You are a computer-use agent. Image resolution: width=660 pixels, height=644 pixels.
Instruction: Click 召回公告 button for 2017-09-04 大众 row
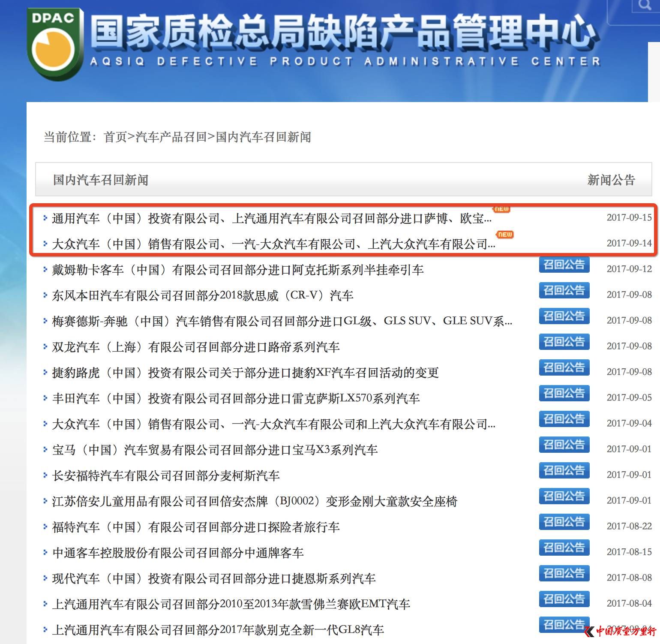[564, 419]
